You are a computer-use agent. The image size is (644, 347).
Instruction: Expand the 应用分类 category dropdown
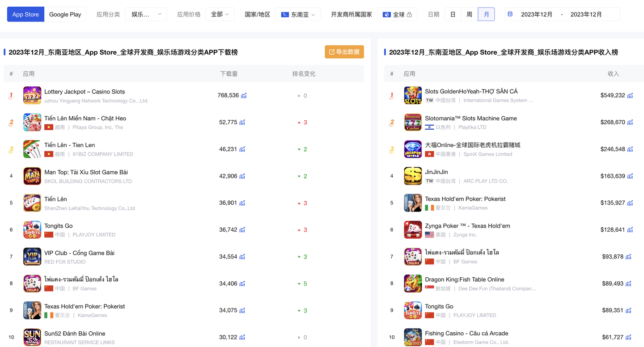[146, 14]
